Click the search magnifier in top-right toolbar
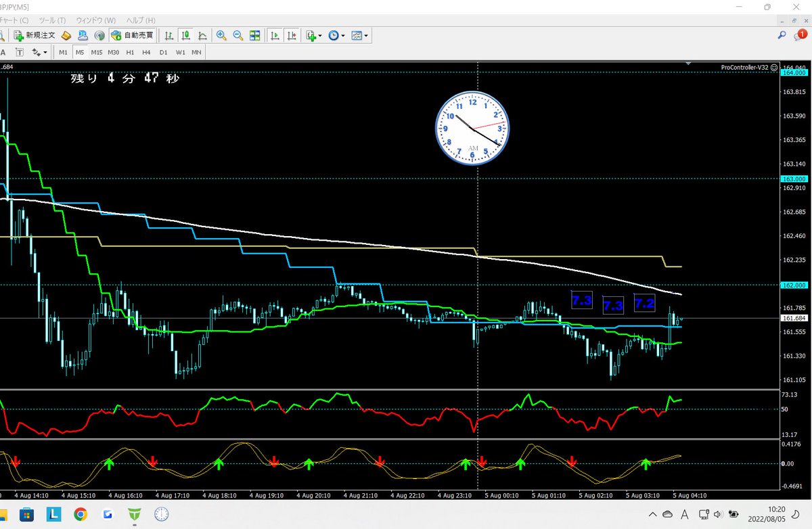Viewport: 812px width, 529px height. 782,34
